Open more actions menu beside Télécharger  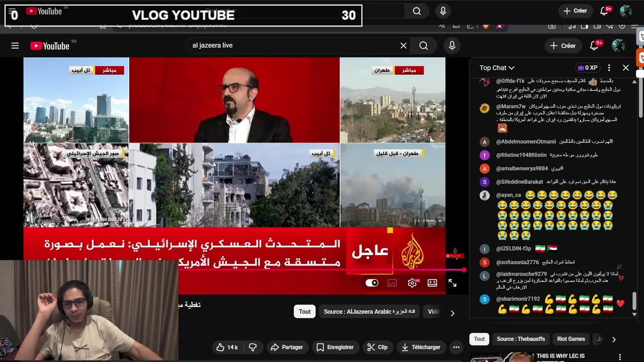click(x=456, y=347)
